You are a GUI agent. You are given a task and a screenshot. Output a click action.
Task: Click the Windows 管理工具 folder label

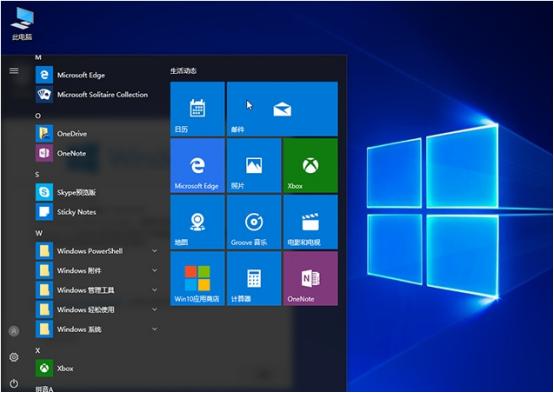point(86,290)
